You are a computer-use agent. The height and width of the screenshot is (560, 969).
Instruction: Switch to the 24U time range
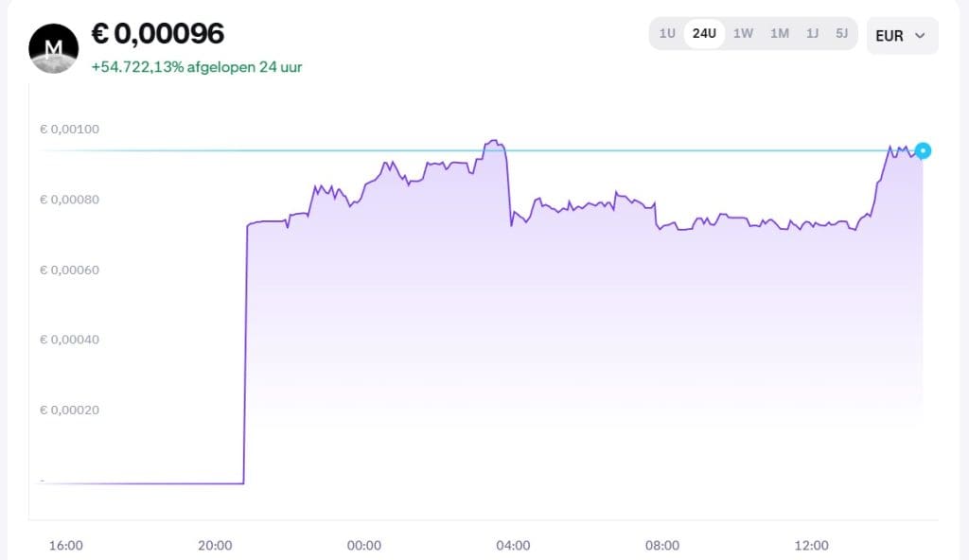click(704, 34)
